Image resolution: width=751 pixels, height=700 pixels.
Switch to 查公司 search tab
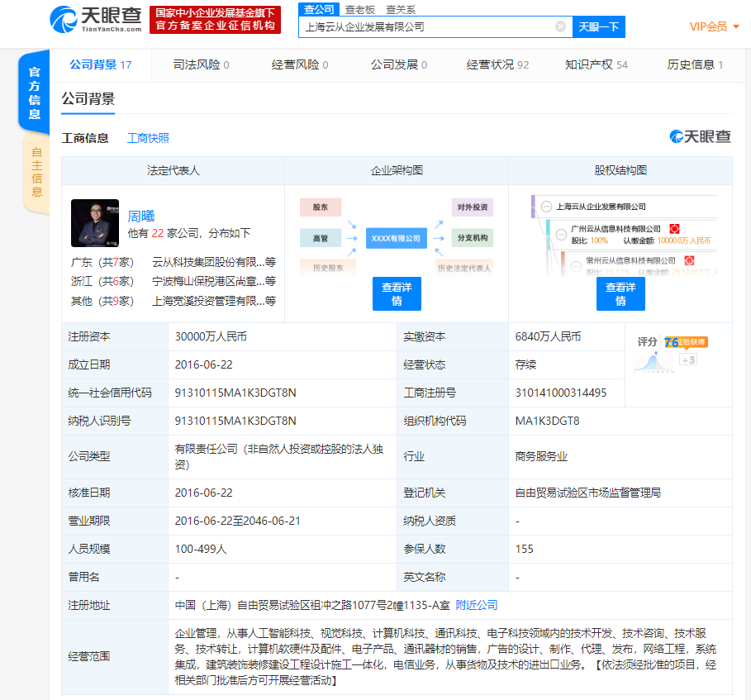coord(319,9)
